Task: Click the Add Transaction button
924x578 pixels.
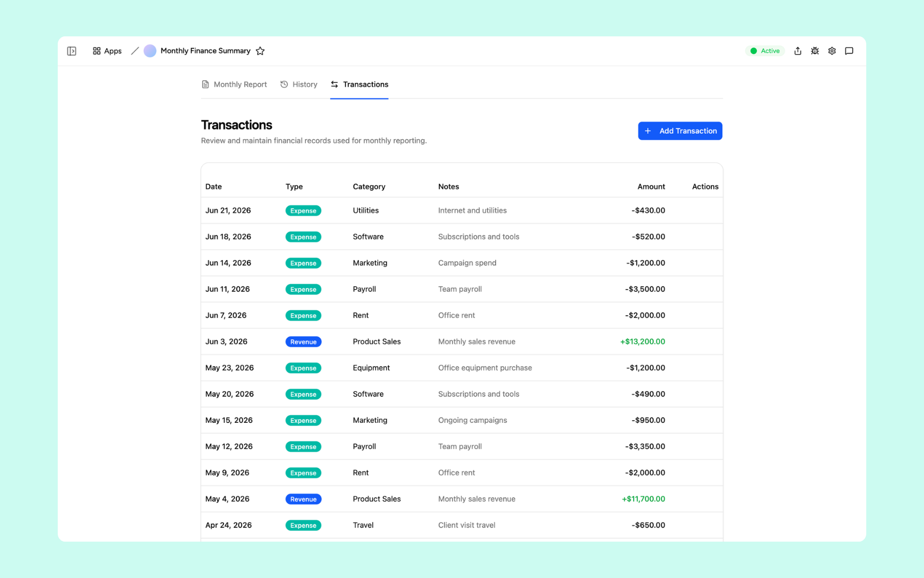Action: [x=680, y=131]
